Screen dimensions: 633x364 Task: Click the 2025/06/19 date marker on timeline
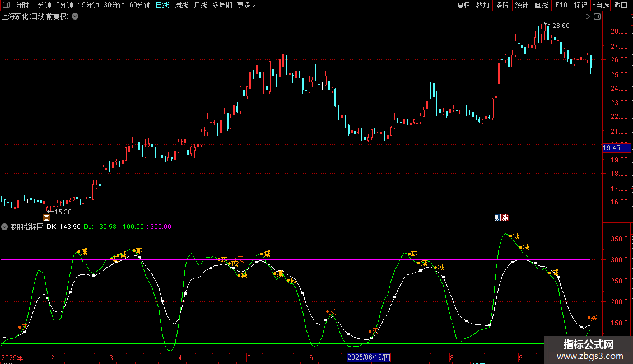pos(368,357)
